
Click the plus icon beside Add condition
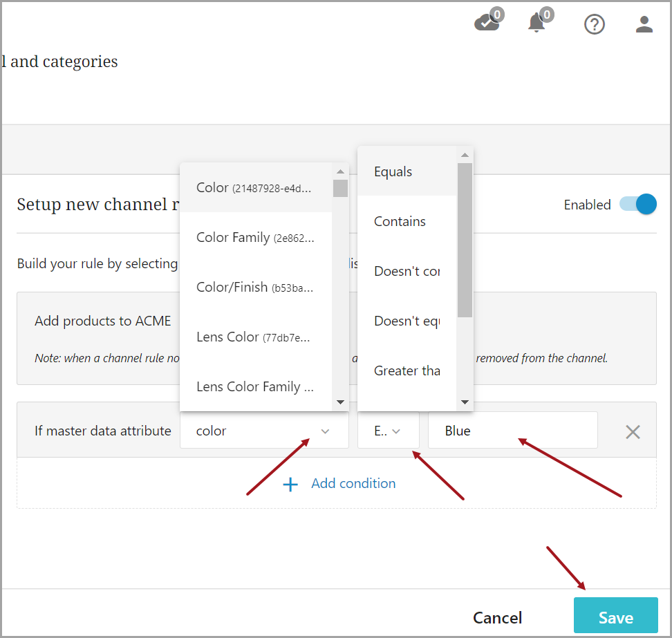click(291, 484)
